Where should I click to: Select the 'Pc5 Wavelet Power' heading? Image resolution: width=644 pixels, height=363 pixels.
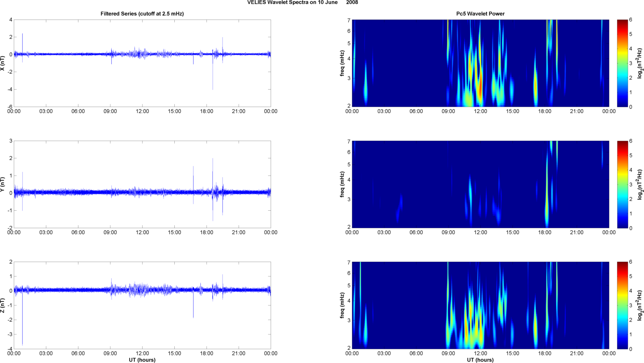(480, 14)
